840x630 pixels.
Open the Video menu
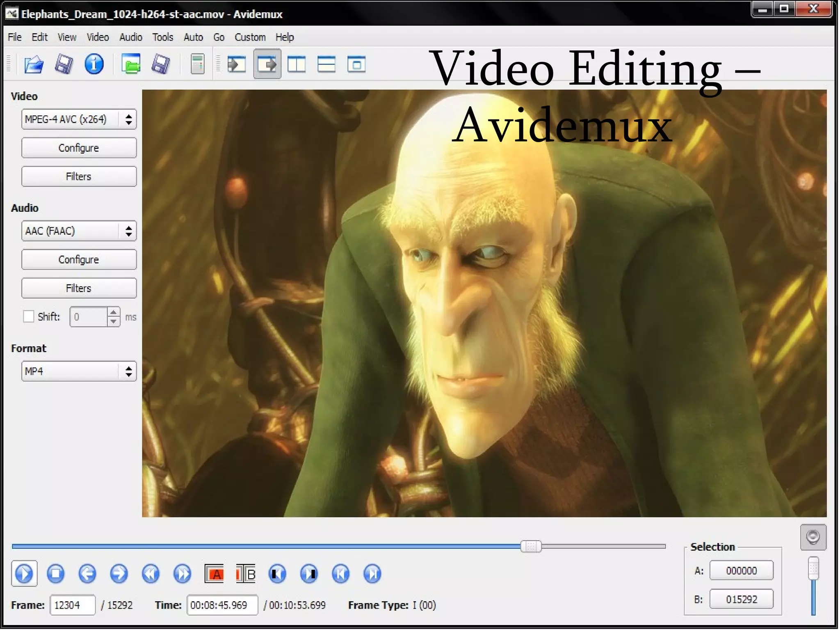[98, 37]
